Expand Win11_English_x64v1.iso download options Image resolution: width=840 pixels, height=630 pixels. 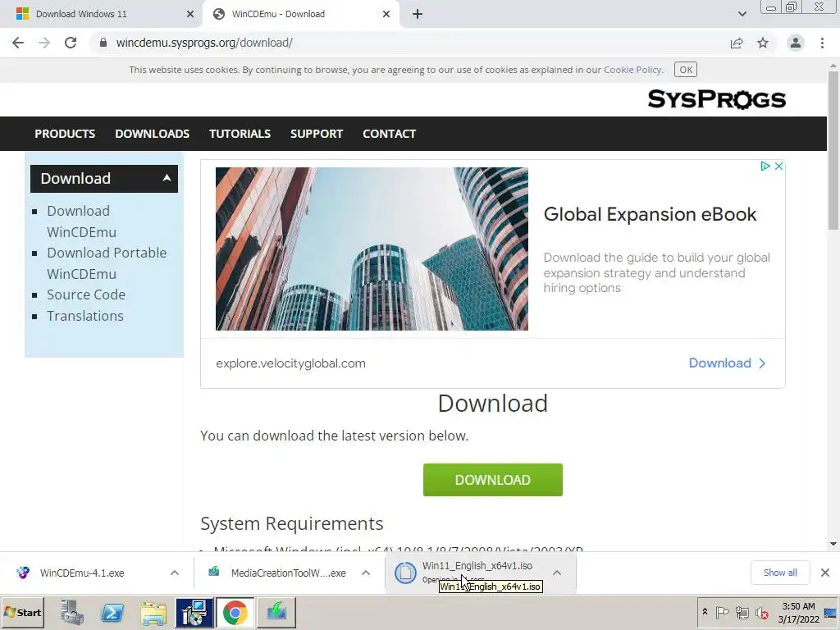(x=557, y=573)
